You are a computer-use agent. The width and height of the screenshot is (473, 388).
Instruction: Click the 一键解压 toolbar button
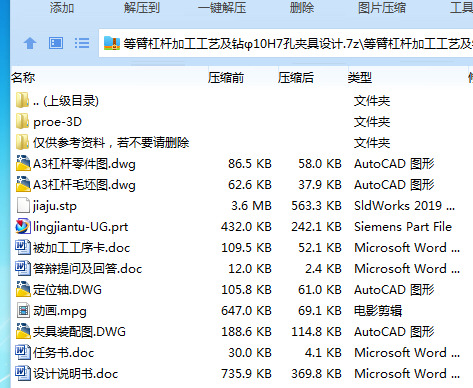coord(222,7)
